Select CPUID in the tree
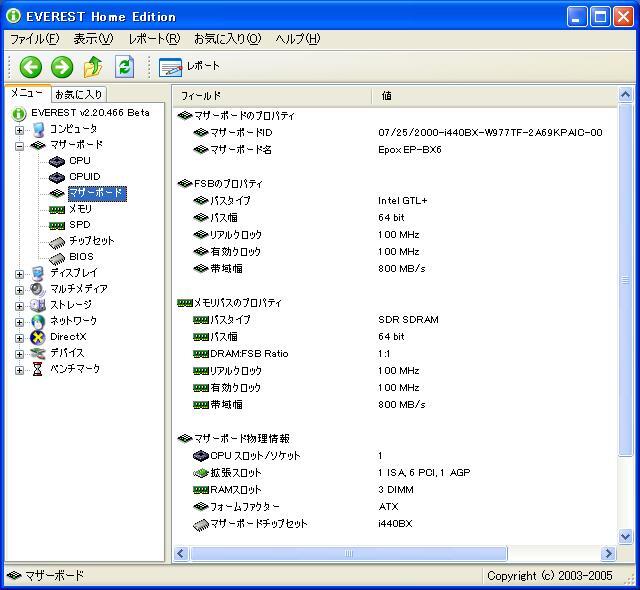This screenshot has width=640, height=590. (84, 177)
